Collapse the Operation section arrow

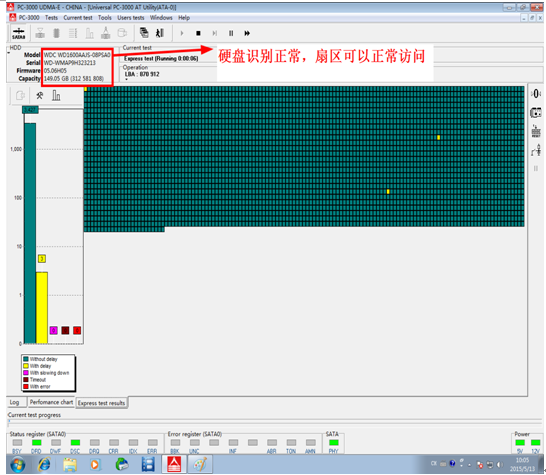126,80
